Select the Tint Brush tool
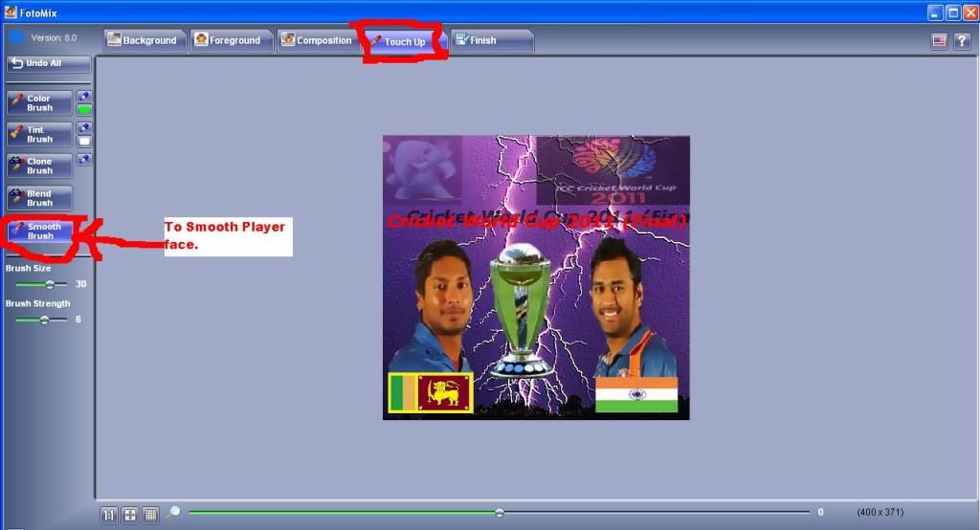Viewport: 980px width, 530px height. coord(39,134)
